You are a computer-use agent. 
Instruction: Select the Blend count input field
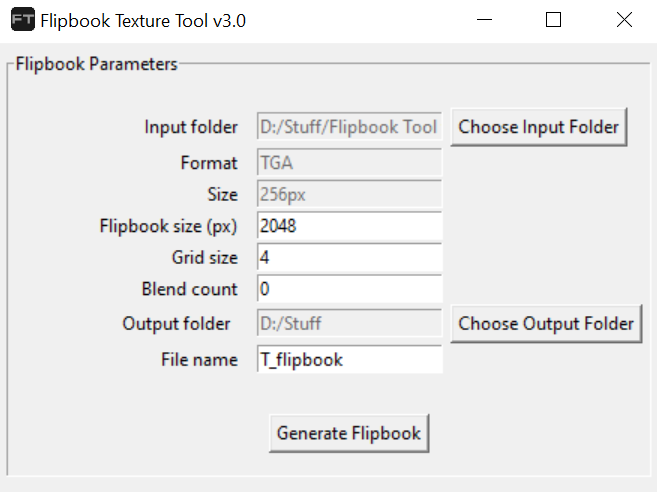click(x=349, y=289)
